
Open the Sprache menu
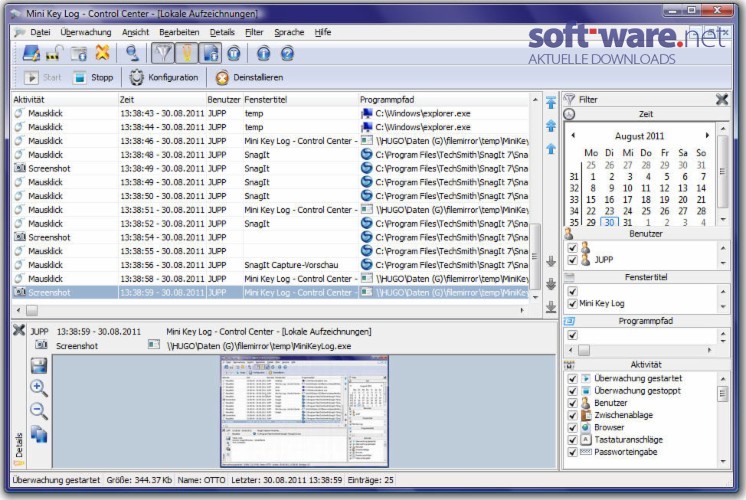pos(289,32)
